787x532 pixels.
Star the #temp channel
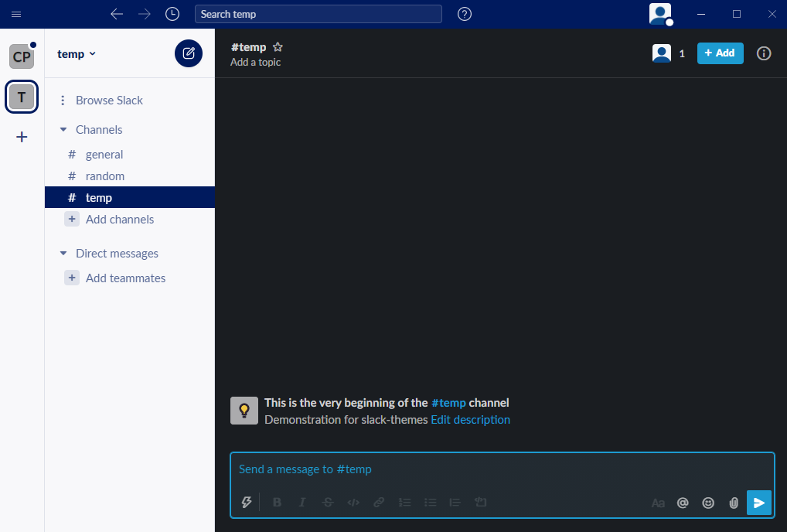pyautogui.click(x=278, y=47)
